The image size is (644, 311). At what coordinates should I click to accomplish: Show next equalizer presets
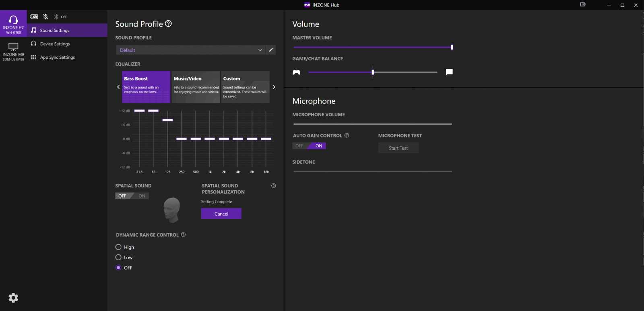[x=274, y=87]
